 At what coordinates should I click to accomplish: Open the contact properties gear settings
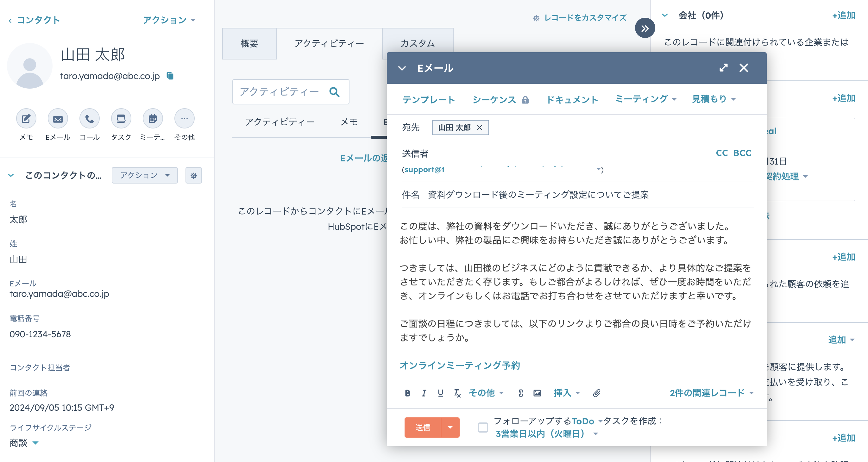(193, 175)
